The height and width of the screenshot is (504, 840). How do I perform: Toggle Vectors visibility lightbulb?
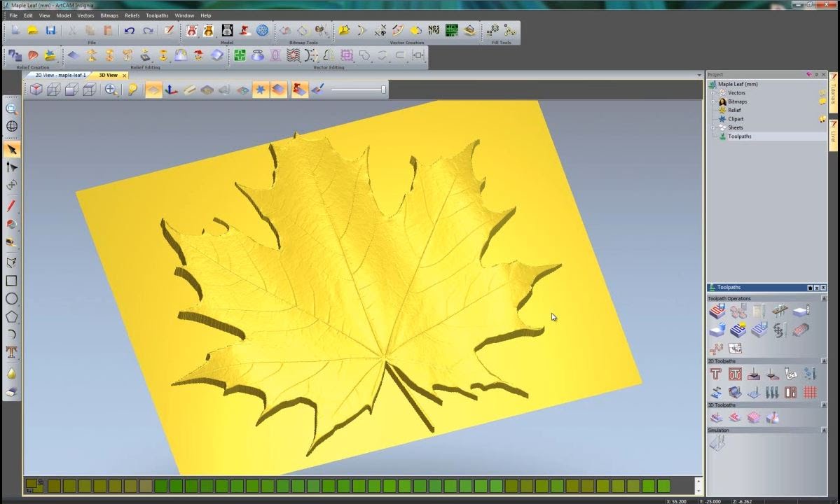[822, 92]
